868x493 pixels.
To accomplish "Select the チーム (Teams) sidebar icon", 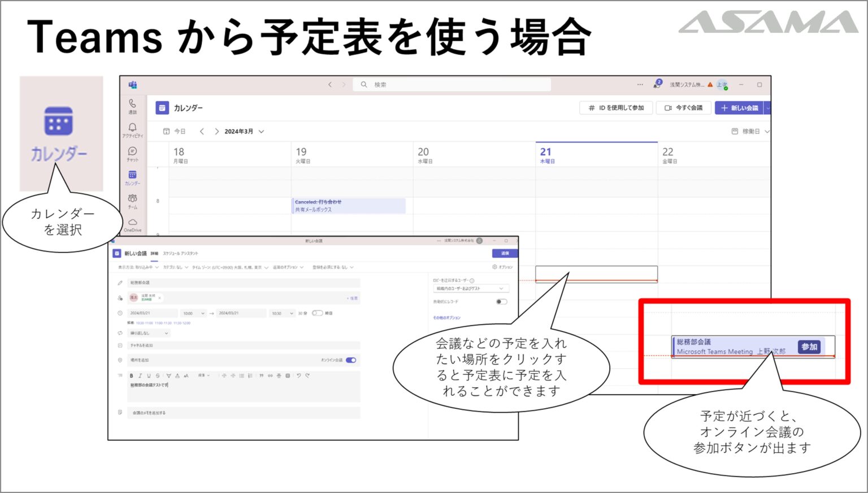I will pyautogui.click(x=132, y=201).
